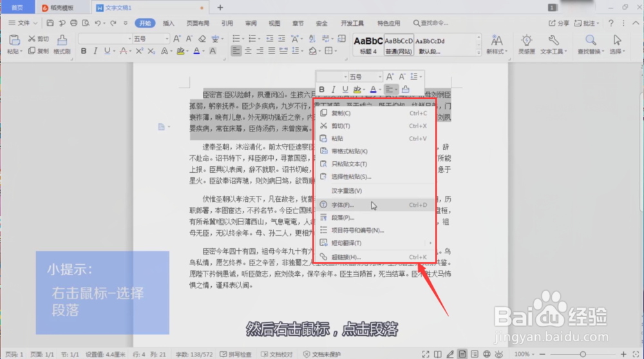This screenshot has width=644, height=359.
Task: Open font size dropdown in floating mini toolbar
Action: (379, 77)
